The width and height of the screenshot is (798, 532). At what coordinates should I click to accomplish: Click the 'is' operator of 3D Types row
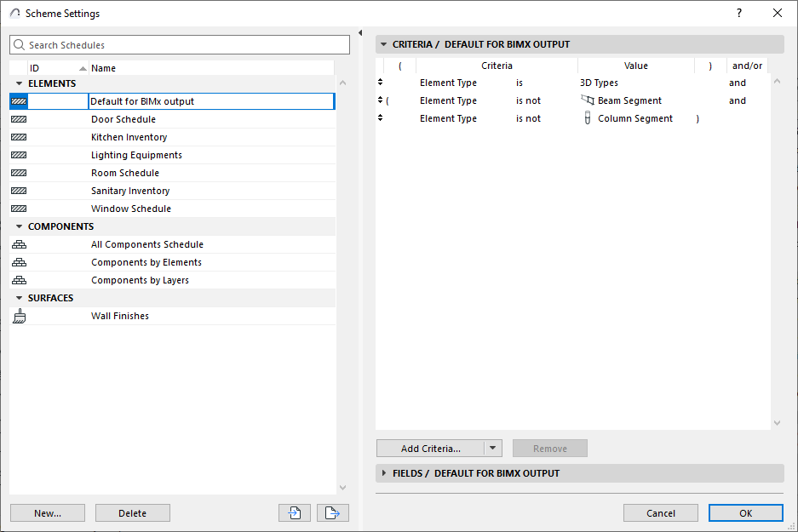520,83
